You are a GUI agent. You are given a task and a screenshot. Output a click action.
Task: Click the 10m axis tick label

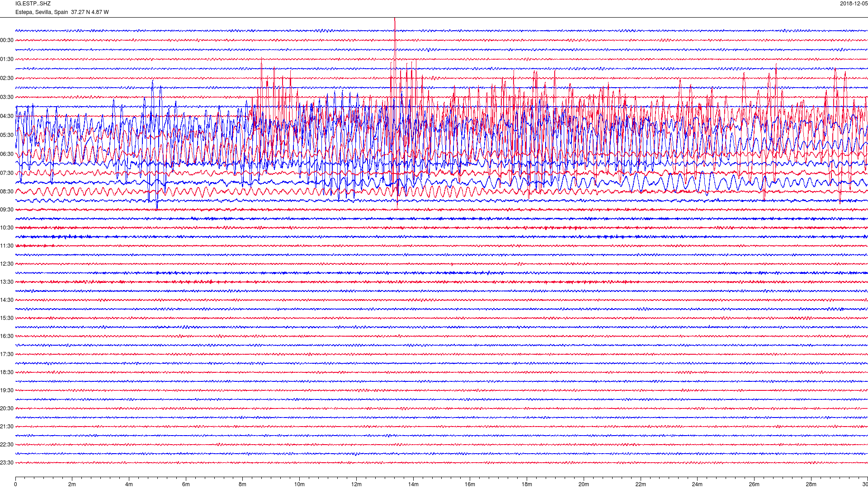coord(299,484)
